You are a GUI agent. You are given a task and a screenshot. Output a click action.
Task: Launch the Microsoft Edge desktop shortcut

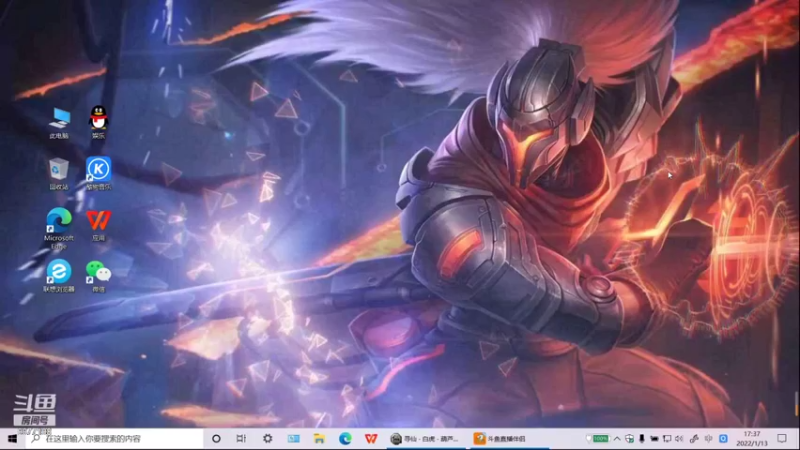(x=59, y=229)
